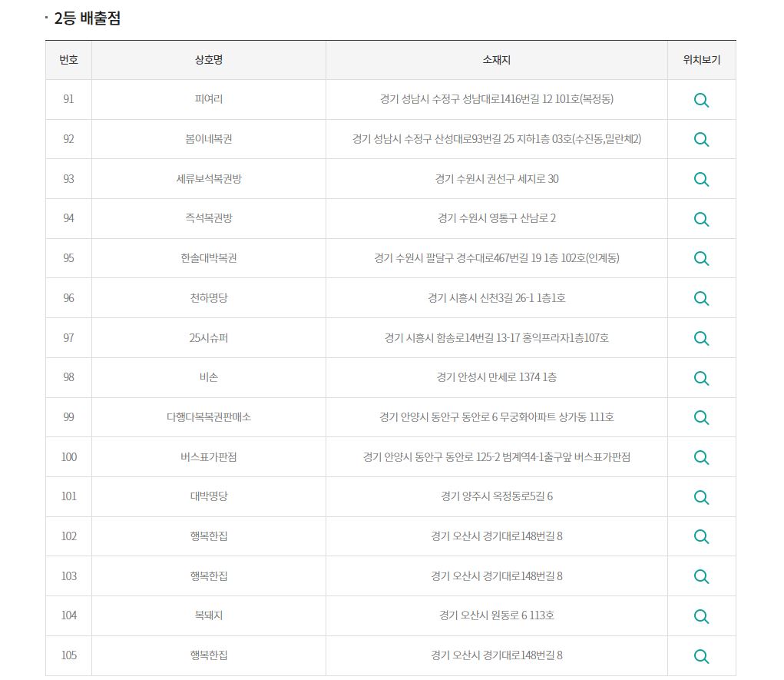Click address containing 산성대로93번길 25
This screenshot has width=784, height=680.
click(x=497, y=138)
